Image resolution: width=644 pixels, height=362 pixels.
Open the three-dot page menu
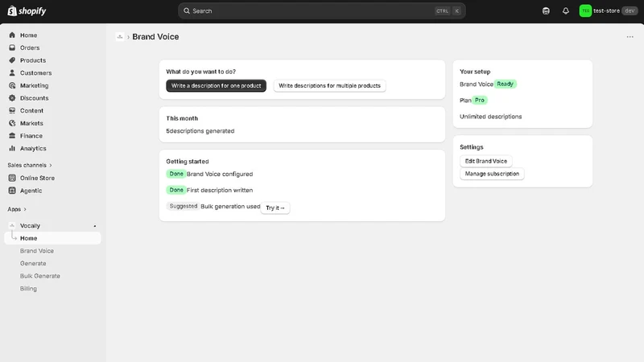click(x=630, y=37)
